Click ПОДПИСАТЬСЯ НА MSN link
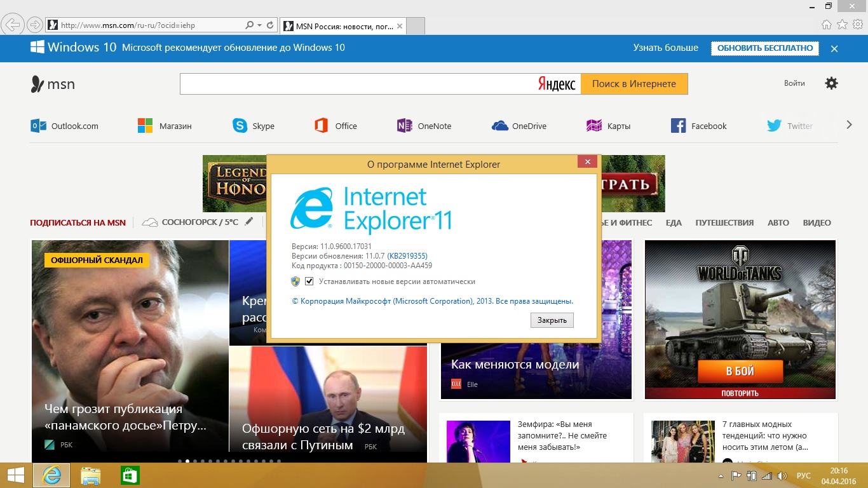 click(x=78, y=222)
